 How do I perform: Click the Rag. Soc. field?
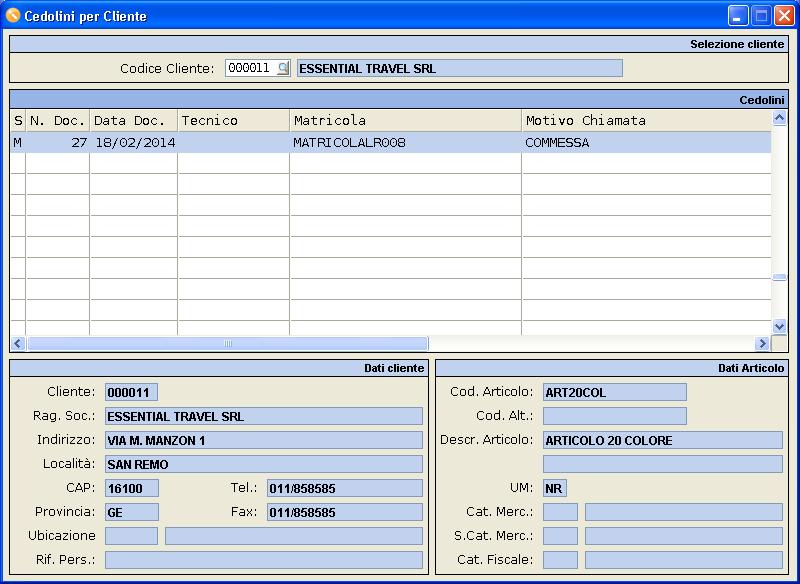click(264, 416)
